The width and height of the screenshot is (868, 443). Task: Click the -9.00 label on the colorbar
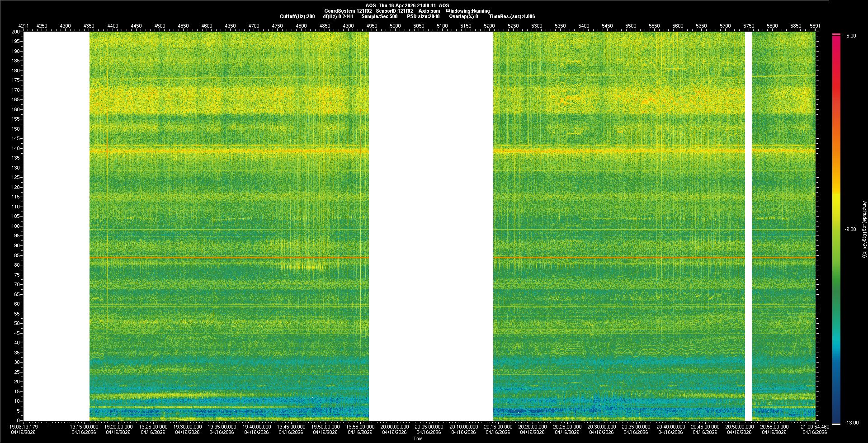850,230
